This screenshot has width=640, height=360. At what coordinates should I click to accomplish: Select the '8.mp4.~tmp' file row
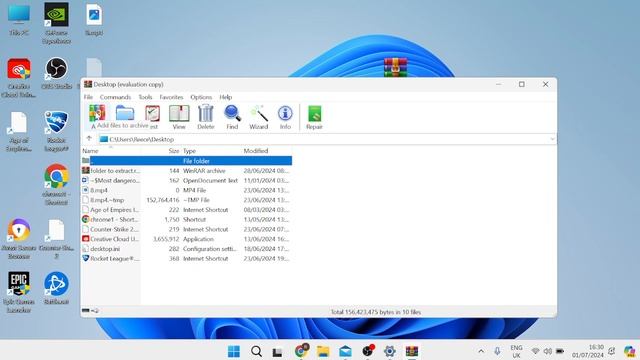coord(187,200)
